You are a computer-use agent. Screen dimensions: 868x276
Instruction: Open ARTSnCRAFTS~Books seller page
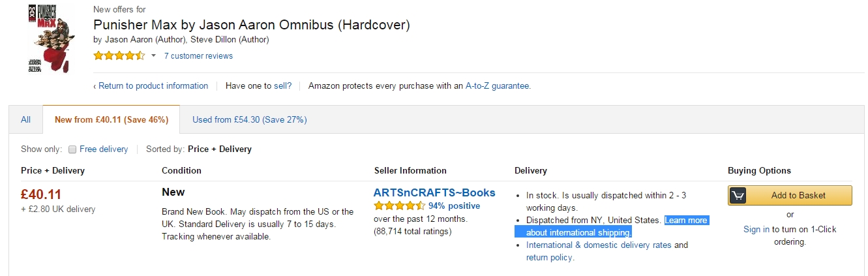434,192
